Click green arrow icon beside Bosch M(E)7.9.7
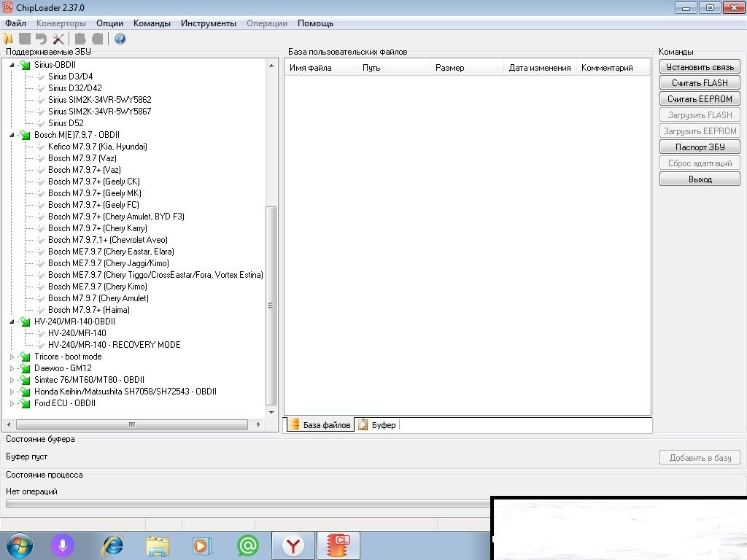 (x=25, y=135)
